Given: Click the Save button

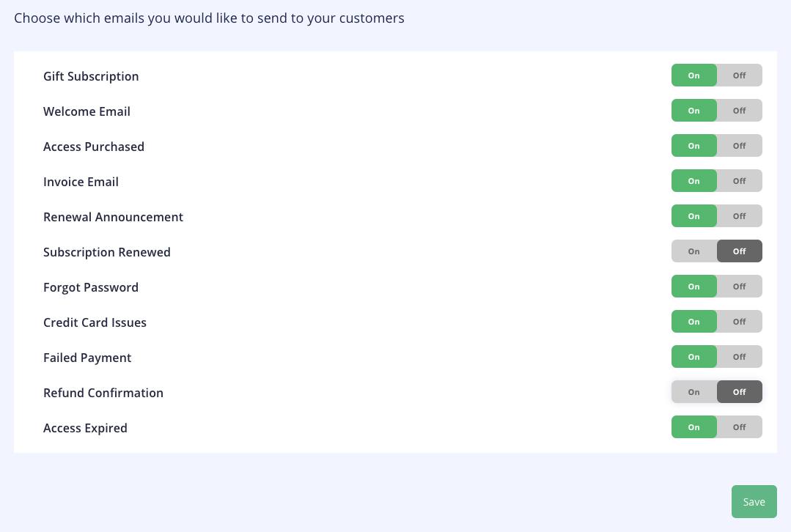Looking at the screenshot, I should tap(754, 501).
